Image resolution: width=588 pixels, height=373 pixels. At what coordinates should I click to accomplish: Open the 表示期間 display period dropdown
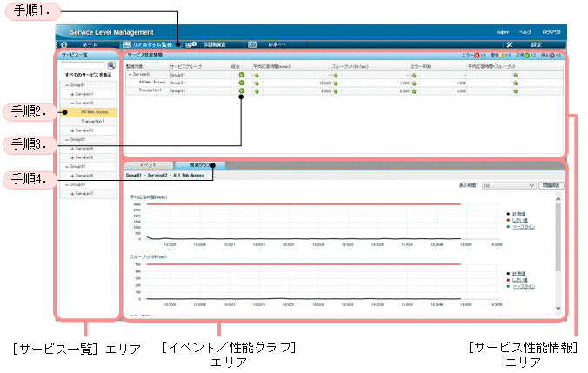point(509,185)
